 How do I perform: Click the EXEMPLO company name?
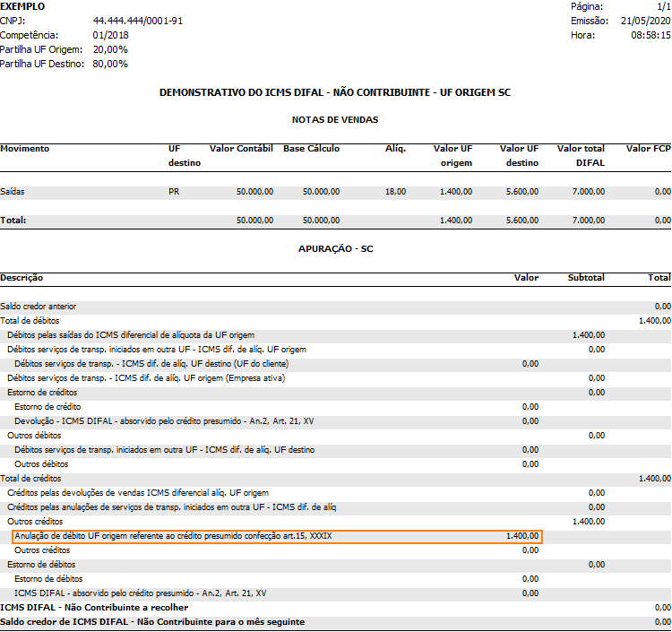22,6
